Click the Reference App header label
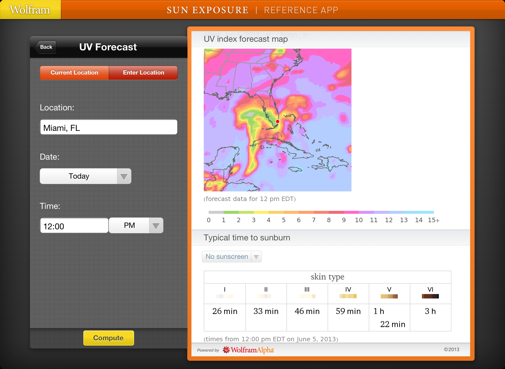The image size is (505, 369). 301,10
